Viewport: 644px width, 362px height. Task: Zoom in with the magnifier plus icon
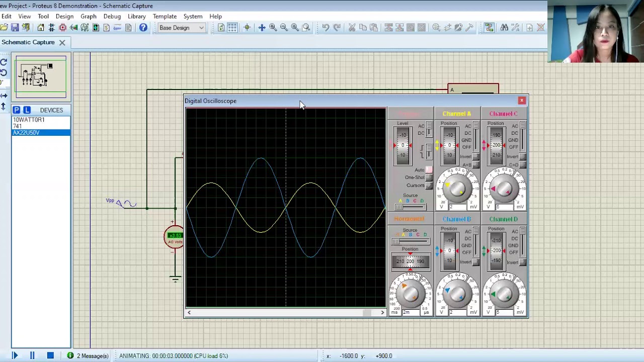(273, 28)
